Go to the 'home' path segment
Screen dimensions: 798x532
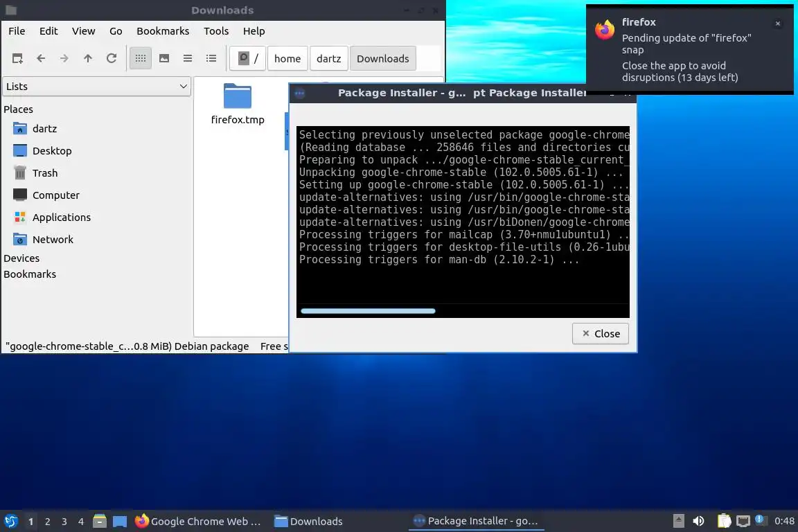click(287, 59)
